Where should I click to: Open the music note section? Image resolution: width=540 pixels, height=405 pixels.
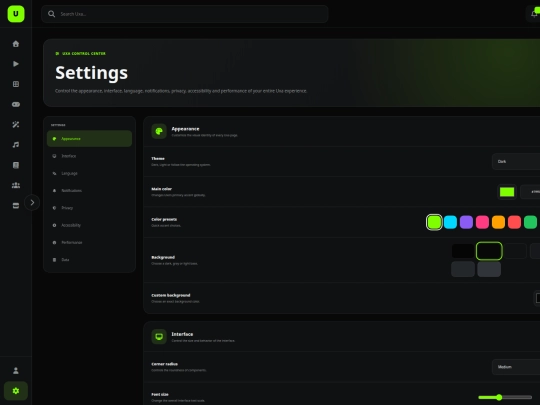click(16, 145)
